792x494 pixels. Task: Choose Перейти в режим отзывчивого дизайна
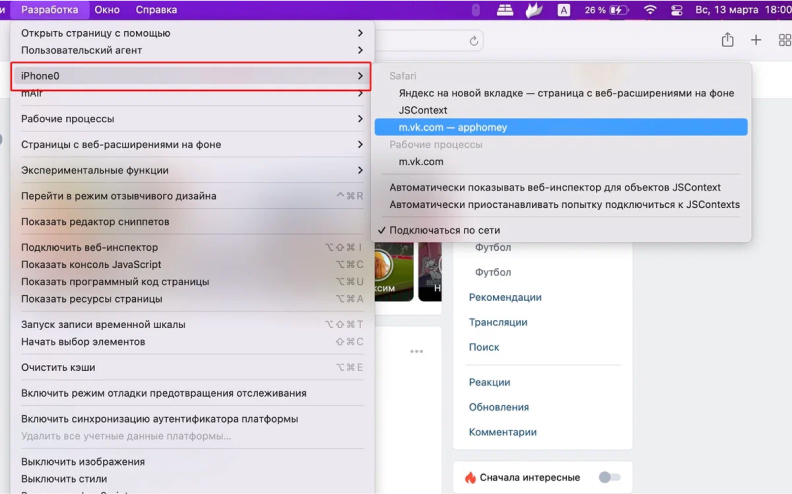tap(192, 196)
